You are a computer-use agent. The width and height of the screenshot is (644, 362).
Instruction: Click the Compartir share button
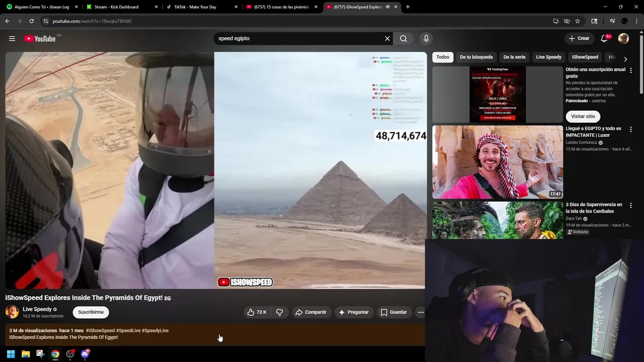click(x=311, y=312)
